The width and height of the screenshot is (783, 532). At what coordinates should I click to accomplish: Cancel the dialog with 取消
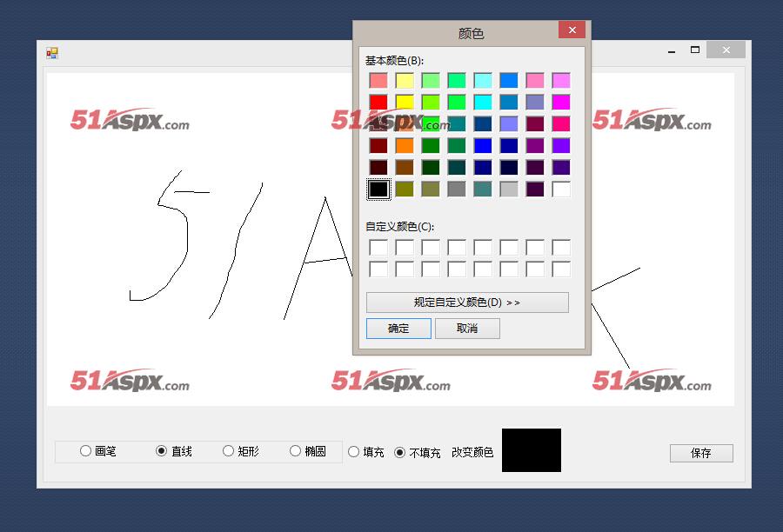467,329
